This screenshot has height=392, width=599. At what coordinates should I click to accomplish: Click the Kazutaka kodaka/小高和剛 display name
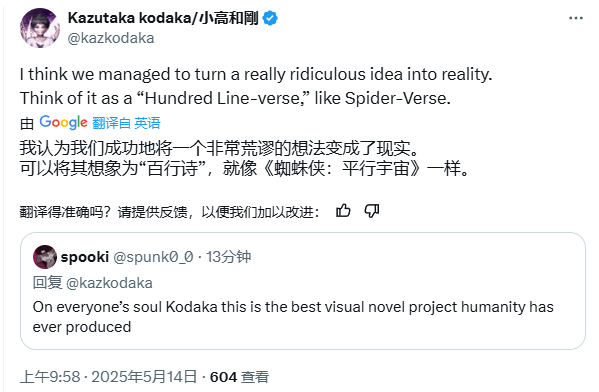point(163,18)
